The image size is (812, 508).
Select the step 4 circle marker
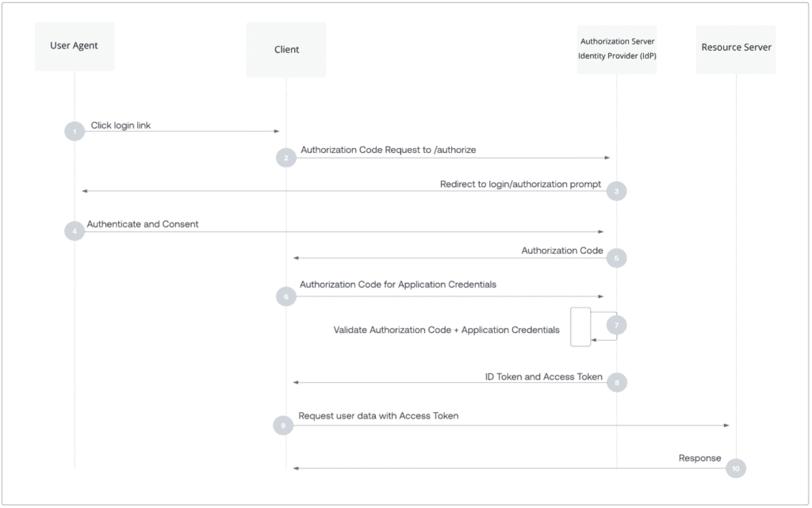[75, 231]
